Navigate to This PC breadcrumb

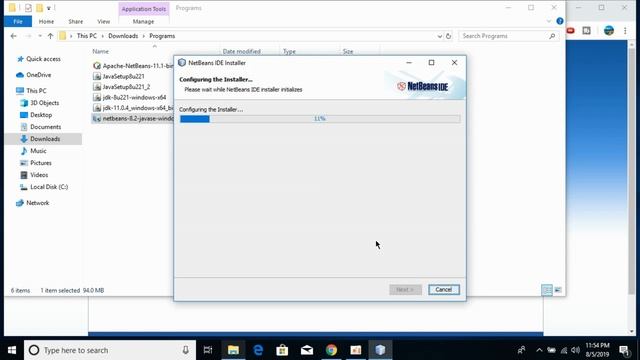click(87, 36)
